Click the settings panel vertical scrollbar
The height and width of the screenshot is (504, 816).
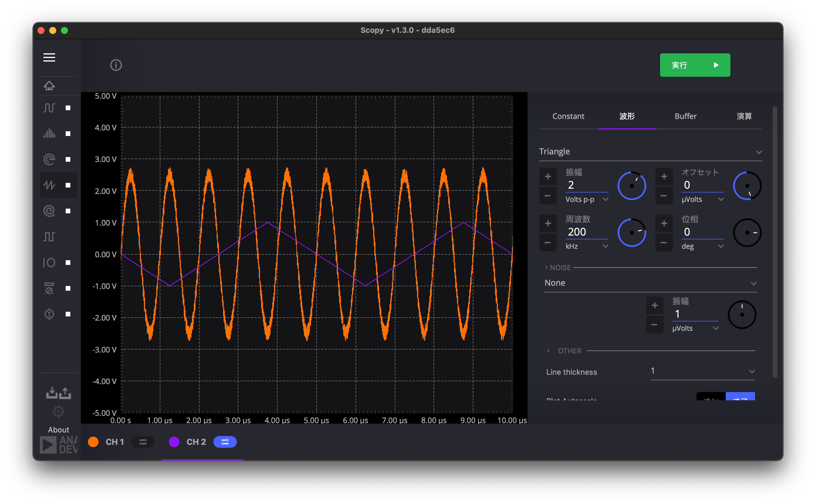coord(775,242)
